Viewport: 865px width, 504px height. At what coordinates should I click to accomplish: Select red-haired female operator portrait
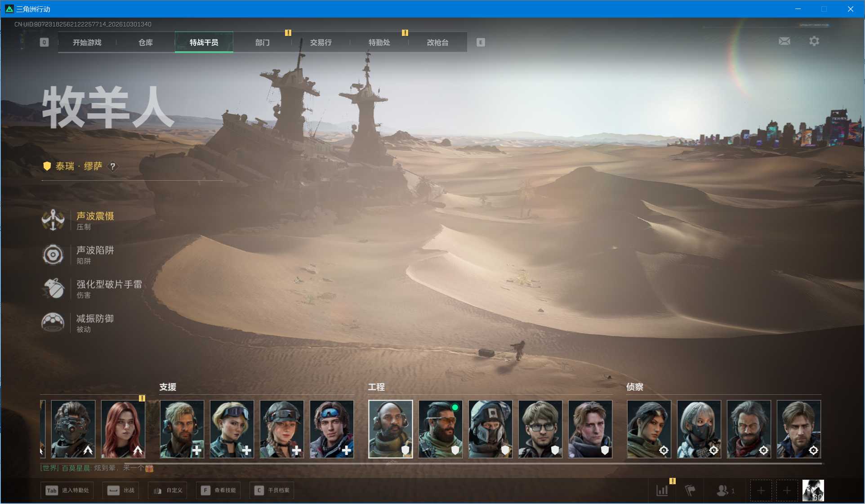tap(123, 429)
